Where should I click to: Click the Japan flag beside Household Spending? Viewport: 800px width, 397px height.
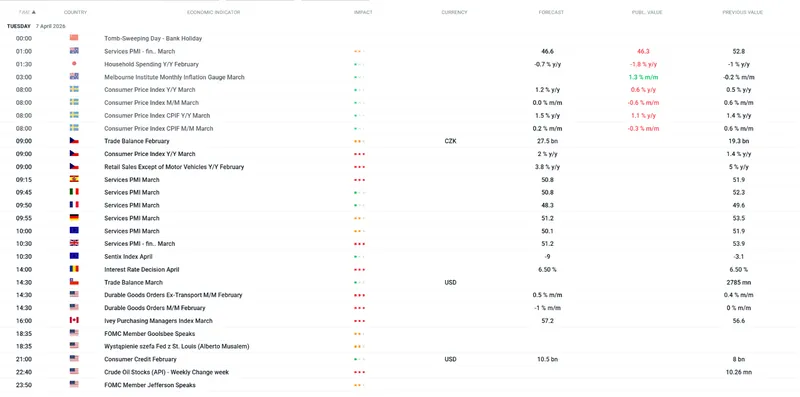pyautogui.click(x=74, y=64)
